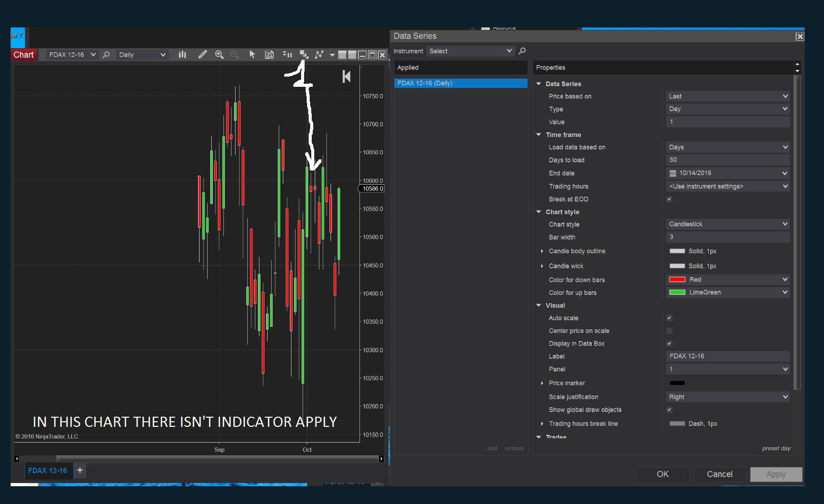Viewport: 824px width, 504px height.
Task: Open the FDAX 12-16 instrument selector
Action: pyautogui.click(x=72, y=55)
